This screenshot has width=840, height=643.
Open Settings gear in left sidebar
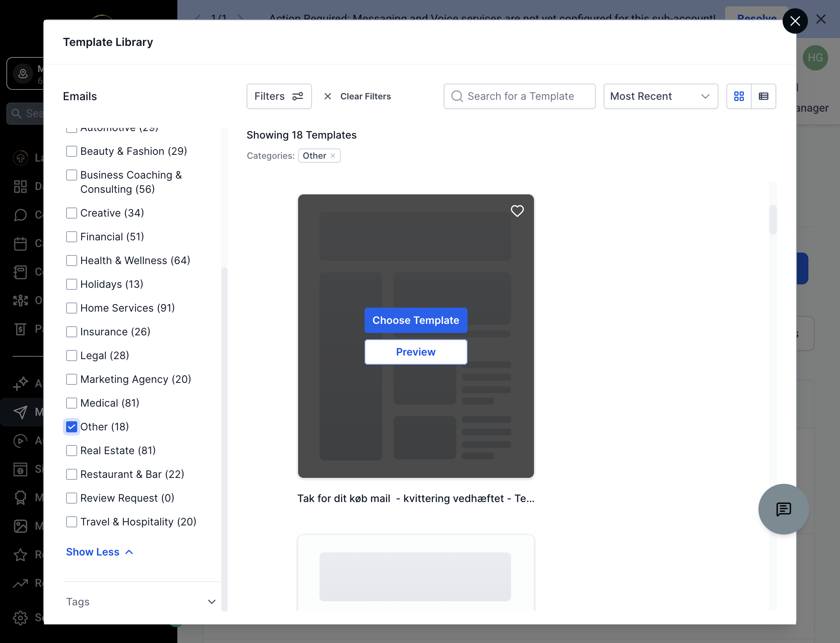click(x=20, y=617)
